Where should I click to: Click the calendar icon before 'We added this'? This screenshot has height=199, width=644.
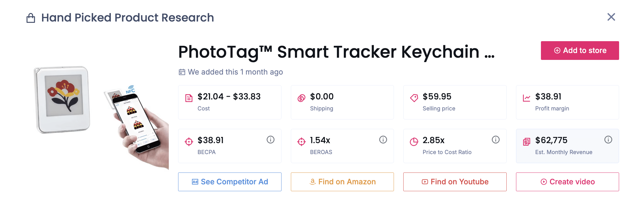coord(182,72)
